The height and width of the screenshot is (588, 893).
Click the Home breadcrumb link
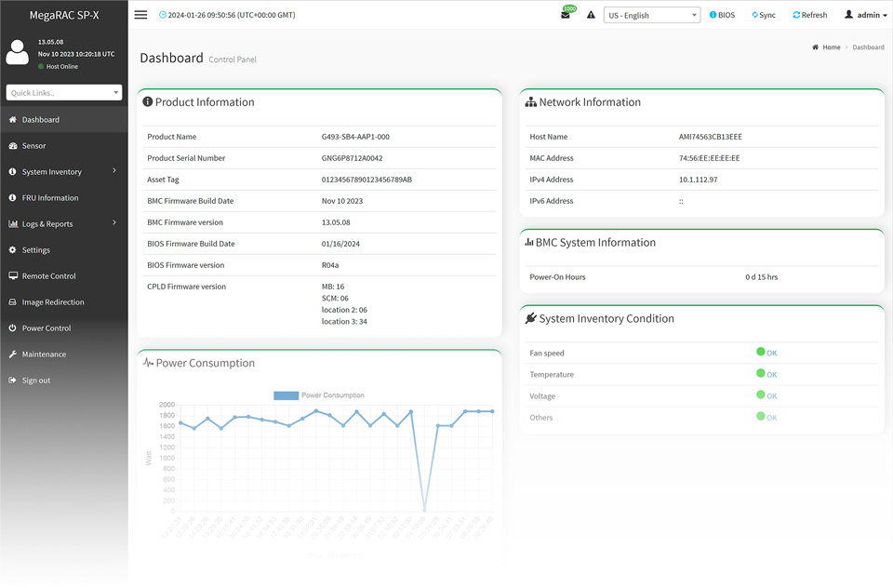(830, 47)
